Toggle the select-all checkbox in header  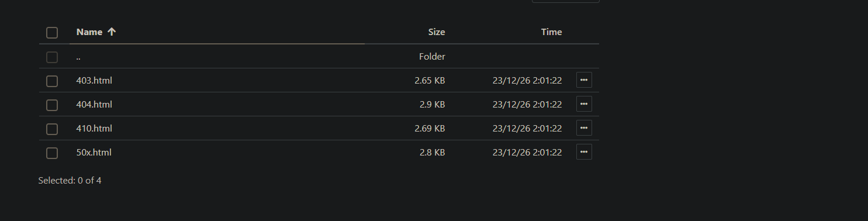click(x=52, y=33)
